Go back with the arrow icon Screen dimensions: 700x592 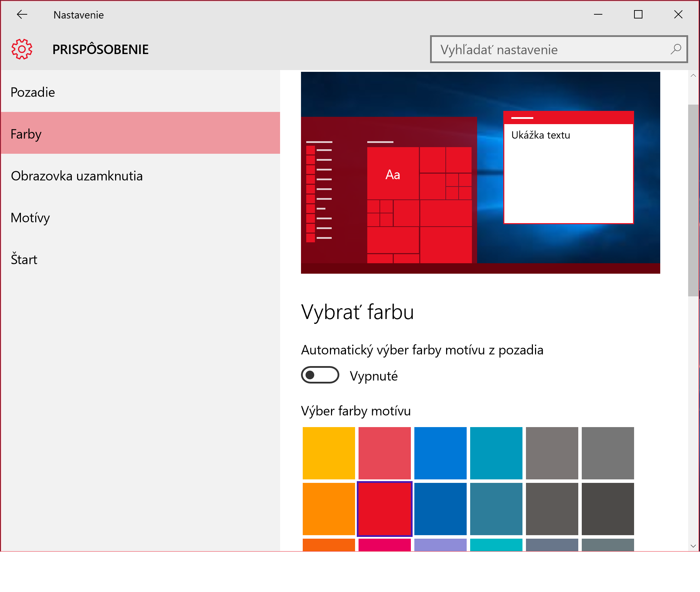[22, 15]
